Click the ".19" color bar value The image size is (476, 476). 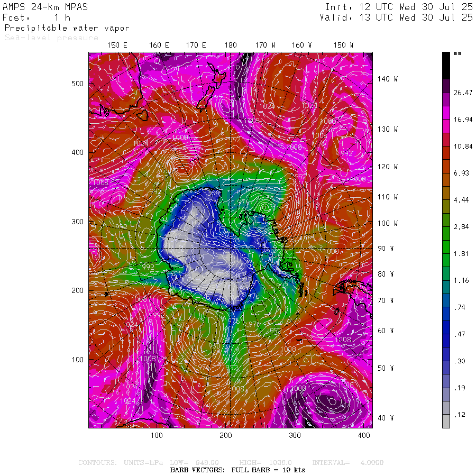pyautogui.click(x=460, y=388)
